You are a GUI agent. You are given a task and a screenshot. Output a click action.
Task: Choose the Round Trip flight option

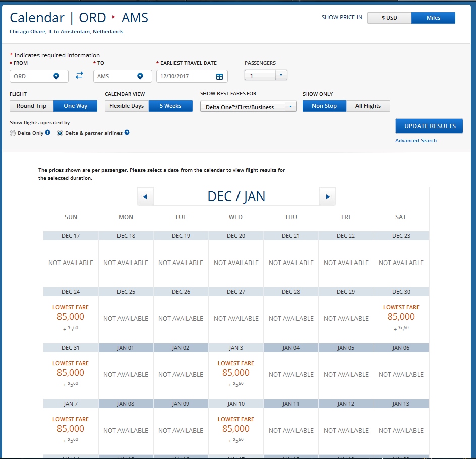coord(31,106)
